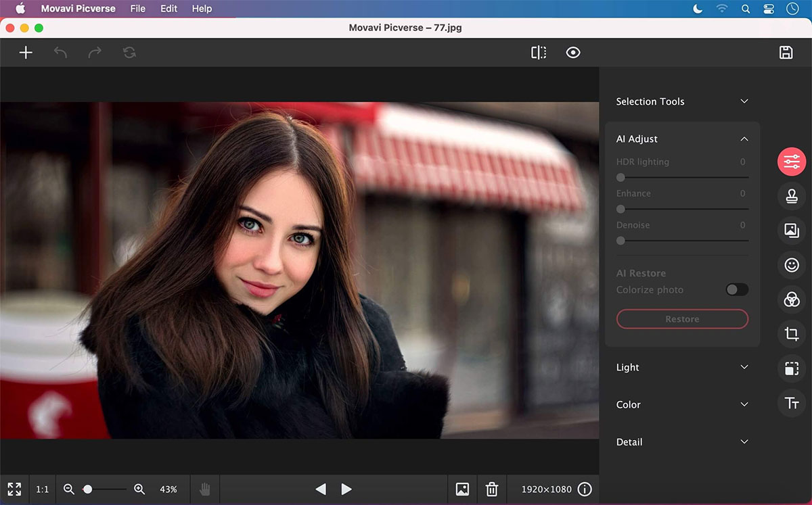
Task: Open the Edit menu
Action: (169, 9)
